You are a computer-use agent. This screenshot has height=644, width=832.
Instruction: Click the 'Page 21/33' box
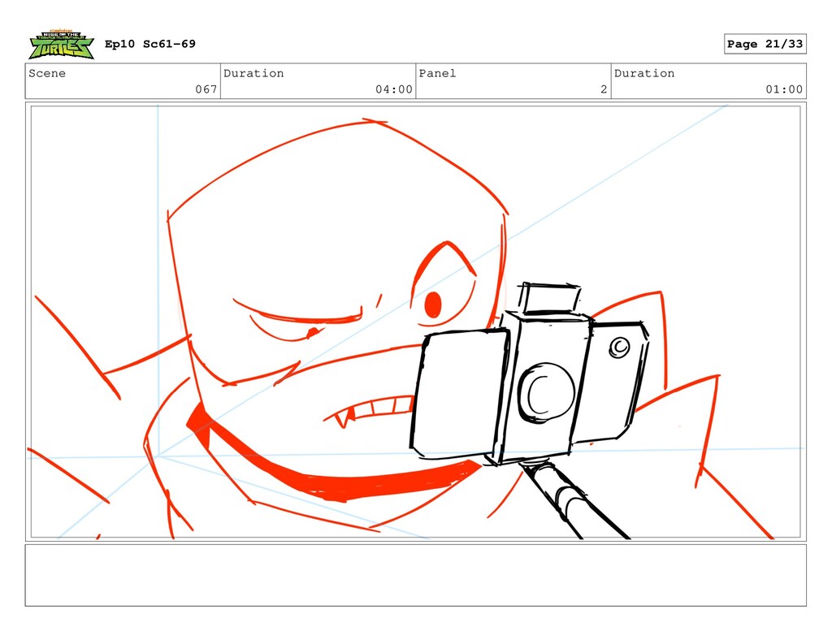(765, 44)
